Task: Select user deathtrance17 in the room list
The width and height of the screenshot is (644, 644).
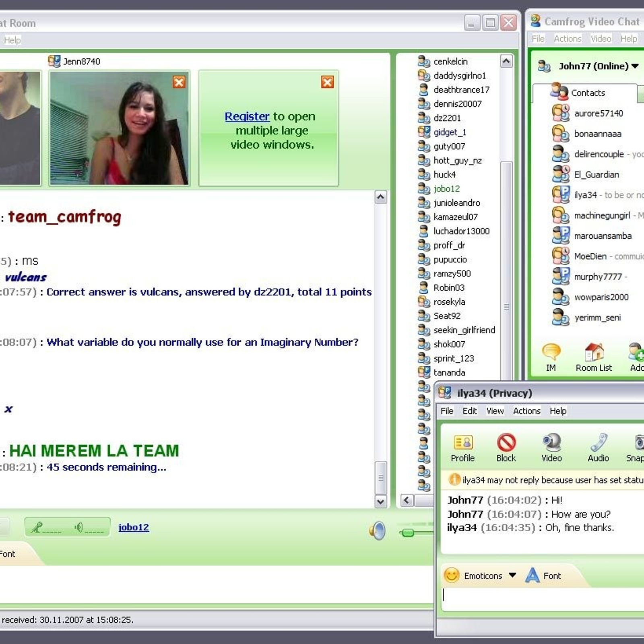Action: click(453, 89)
